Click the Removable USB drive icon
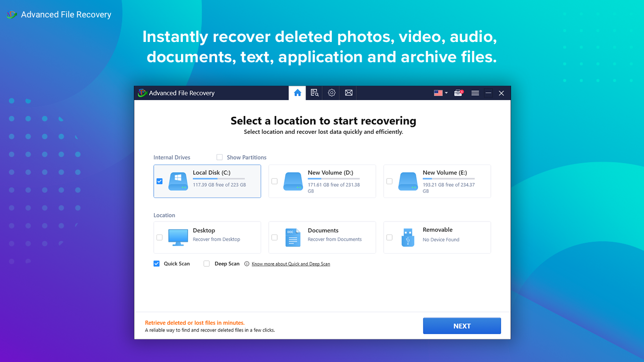This screenshot has height=362, width=644. (x=407, y=237)
